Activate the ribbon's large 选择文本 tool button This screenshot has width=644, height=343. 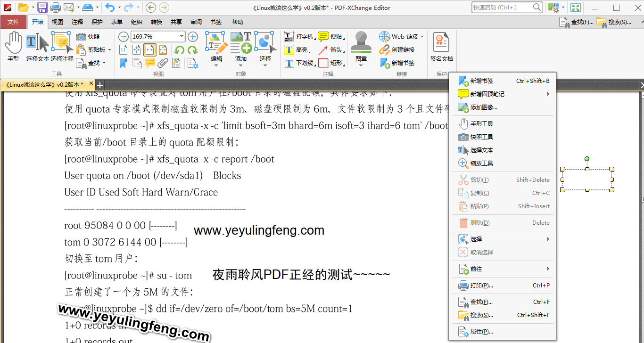38,47
